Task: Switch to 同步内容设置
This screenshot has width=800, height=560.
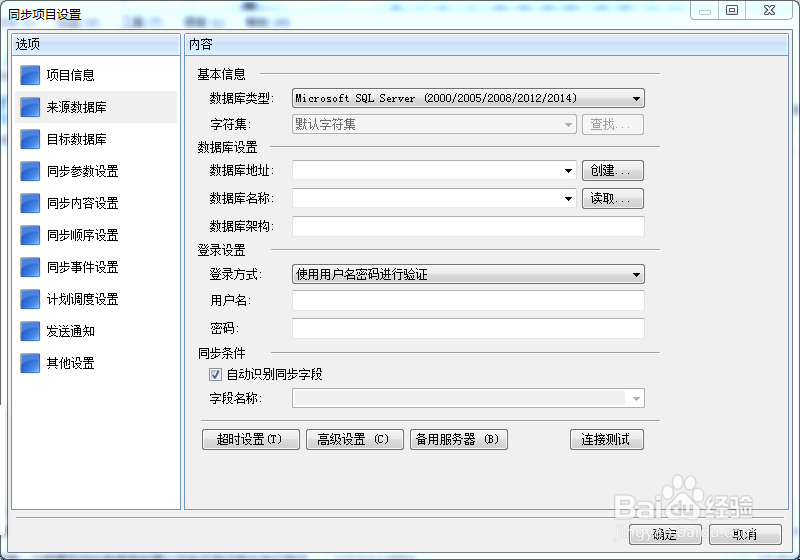Action: [x=96, y=203]
